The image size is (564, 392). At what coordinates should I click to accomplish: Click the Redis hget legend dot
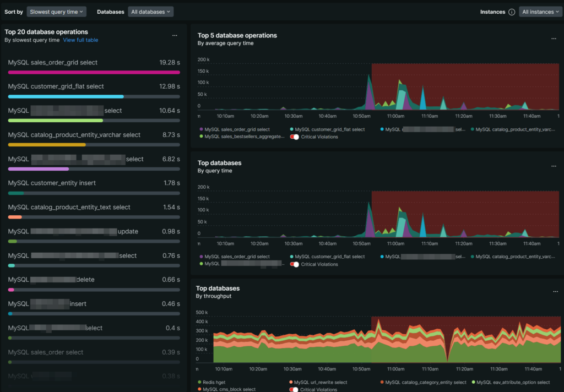(x=198, y=382)
